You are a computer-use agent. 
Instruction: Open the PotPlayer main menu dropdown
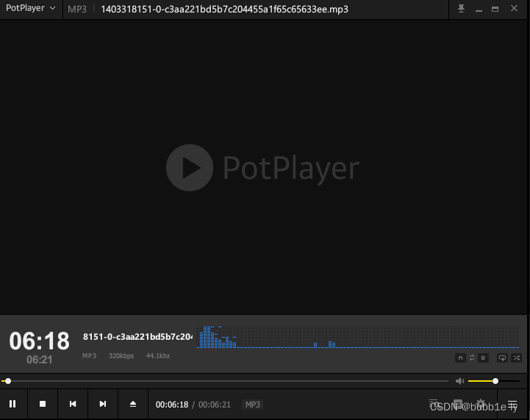tap(30, 8)
